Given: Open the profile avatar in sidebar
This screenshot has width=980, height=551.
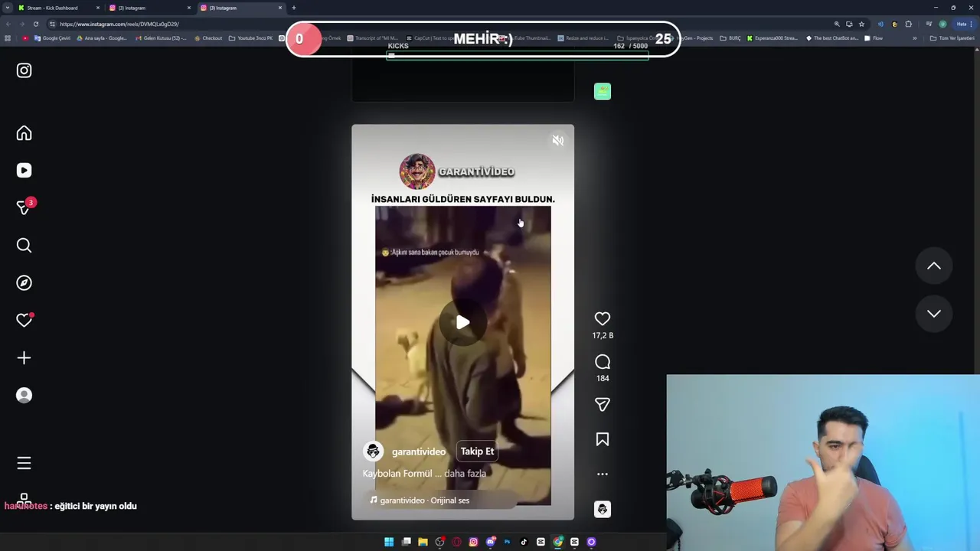Looking at the screenshot, I should [24, 396].
